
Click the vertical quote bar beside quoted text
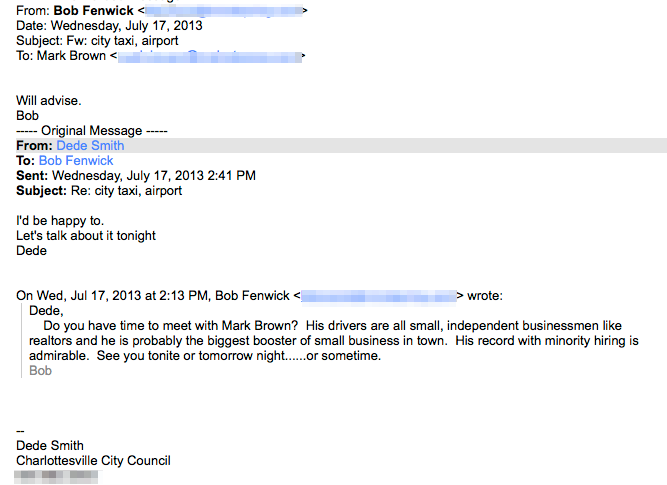[x=21, y=340]
